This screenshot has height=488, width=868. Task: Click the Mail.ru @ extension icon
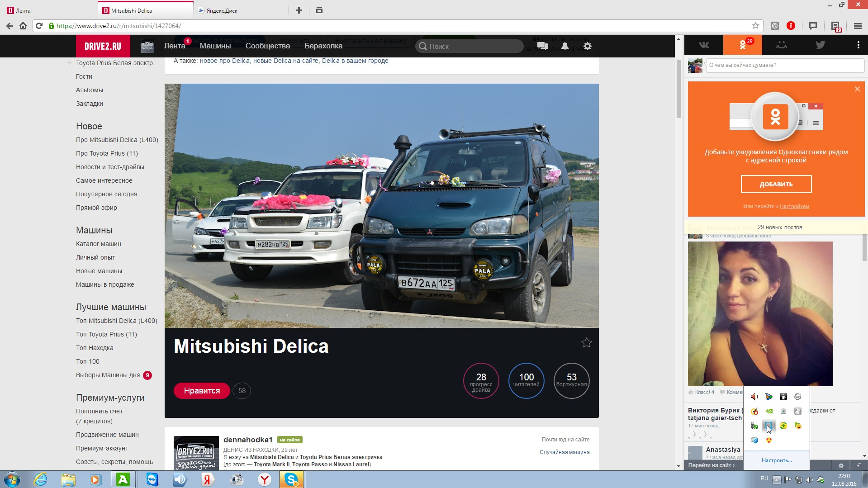point(775,26)
